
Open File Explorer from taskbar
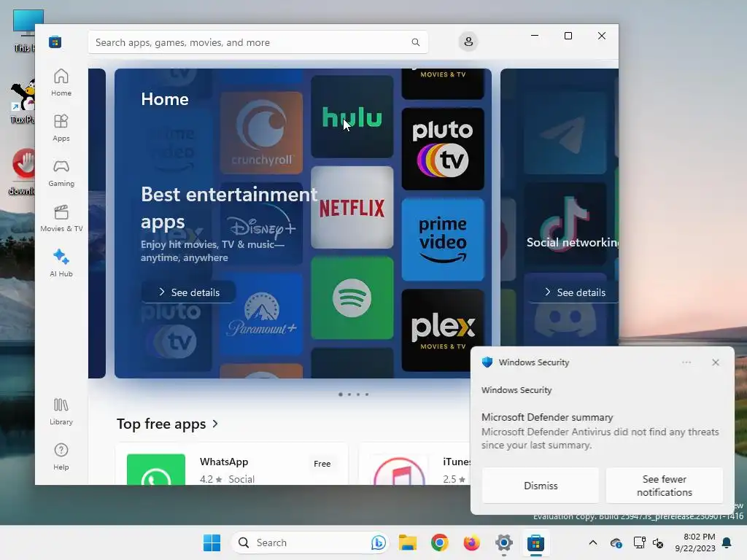click(408, 542)
